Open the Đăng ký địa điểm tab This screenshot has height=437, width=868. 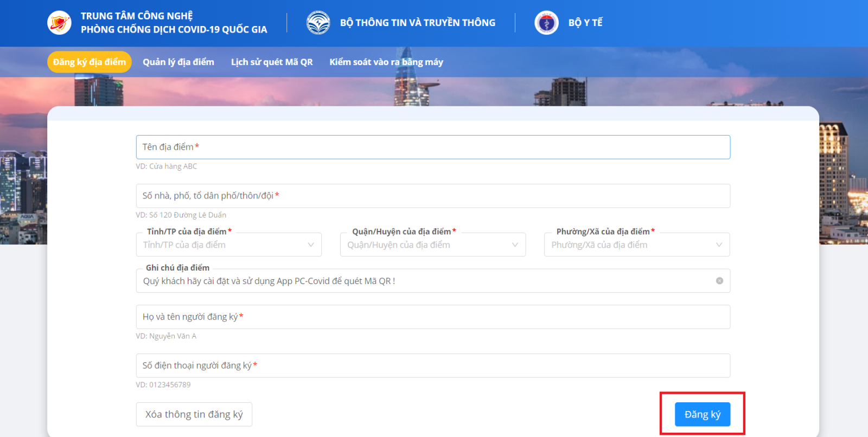pos(90,62)
